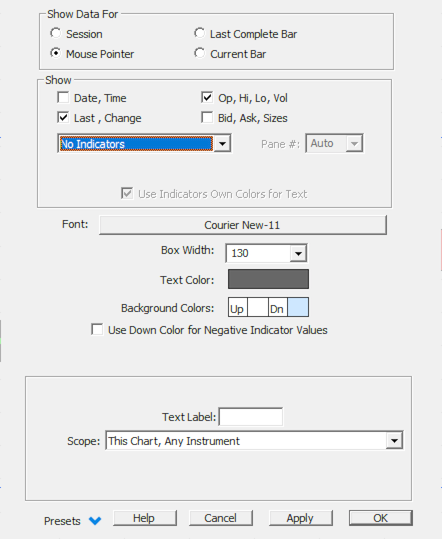This screenshot has height=539, width=442.
Task: Confirm the dialog with the OK button
Action: (381, 518)
